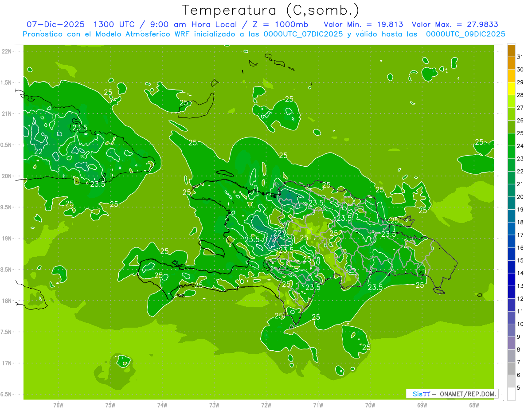Click the color scale value 5
Image resolution: width=532 pixels, height=411 pixels.
click(519, 388)
